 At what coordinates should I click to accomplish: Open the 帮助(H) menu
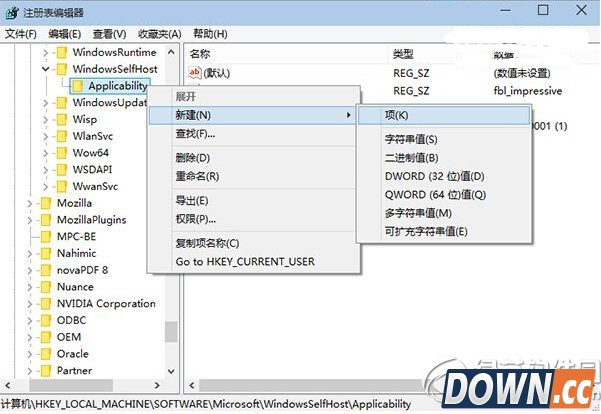210,34
